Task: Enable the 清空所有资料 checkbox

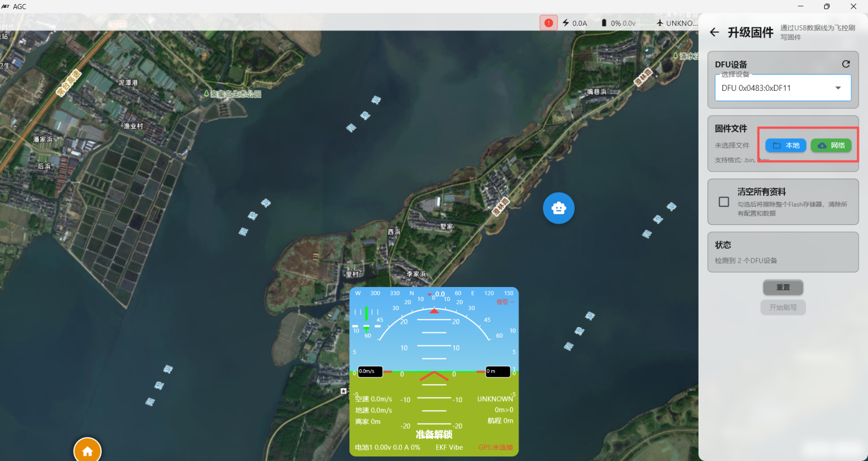Action: coord(724,202)
